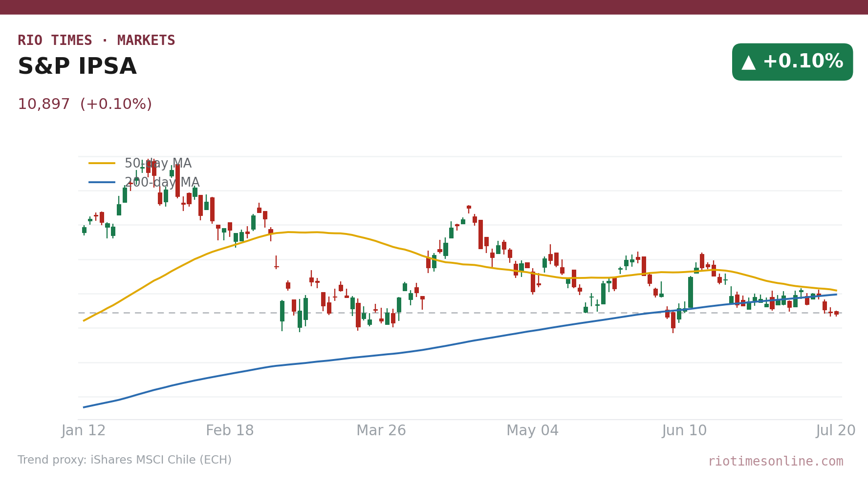The width and height of the screenshot is (868, 488).
Task: Open the riotimesonline.com link
Action: coord(776,462)
